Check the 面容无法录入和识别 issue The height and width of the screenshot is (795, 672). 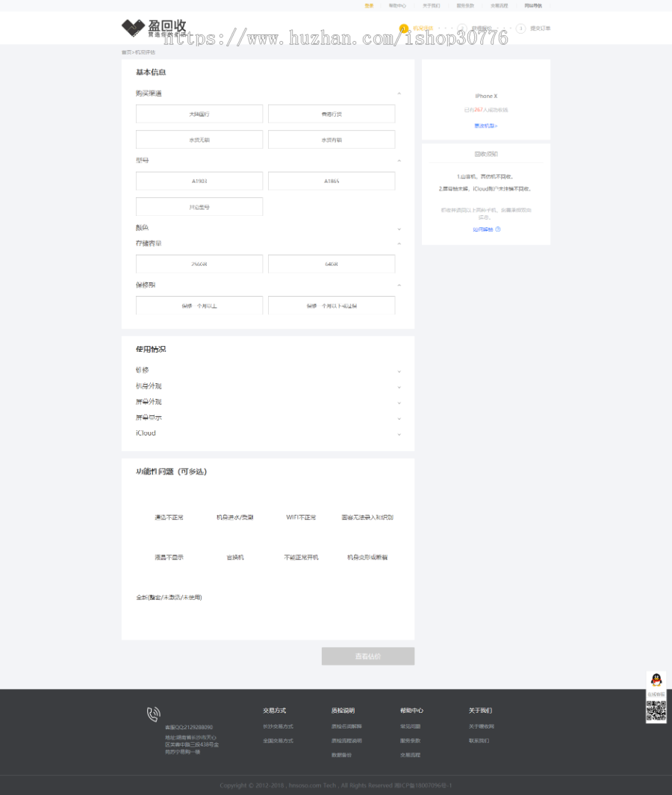(367, 518)
